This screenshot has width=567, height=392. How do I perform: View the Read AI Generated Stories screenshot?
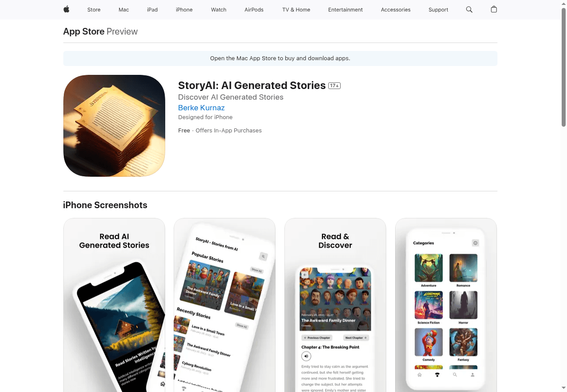pos(114,305)
